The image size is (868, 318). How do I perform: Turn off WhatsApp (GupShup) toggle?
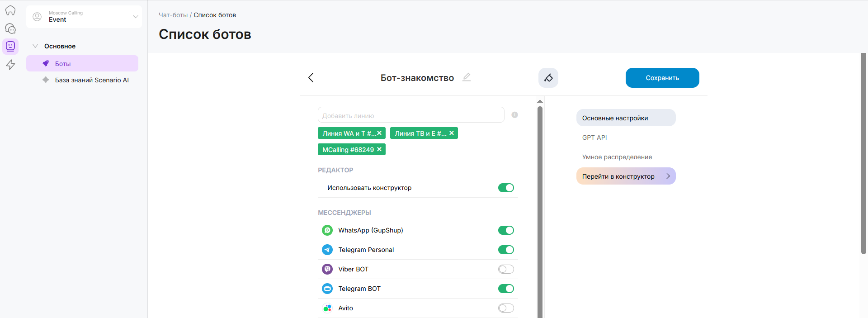coord(506,230)
